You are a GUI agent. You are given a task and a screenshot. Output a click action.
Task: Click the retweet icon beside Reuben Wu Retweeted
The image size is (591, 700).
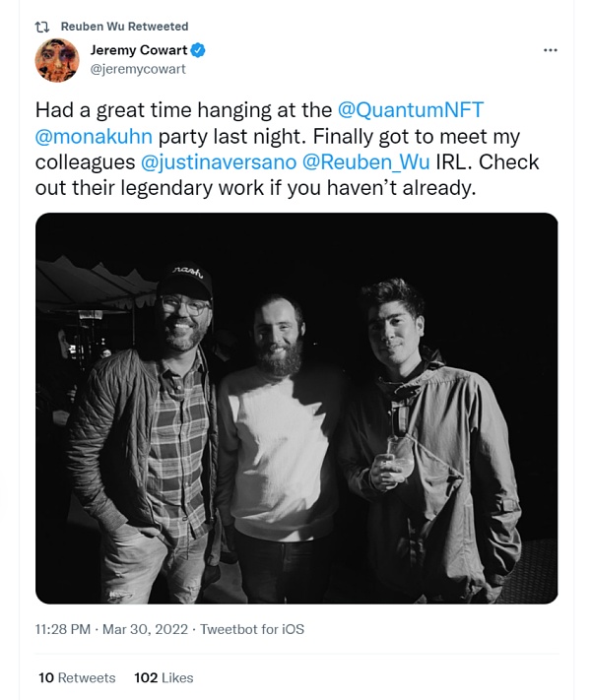point(42,26)
